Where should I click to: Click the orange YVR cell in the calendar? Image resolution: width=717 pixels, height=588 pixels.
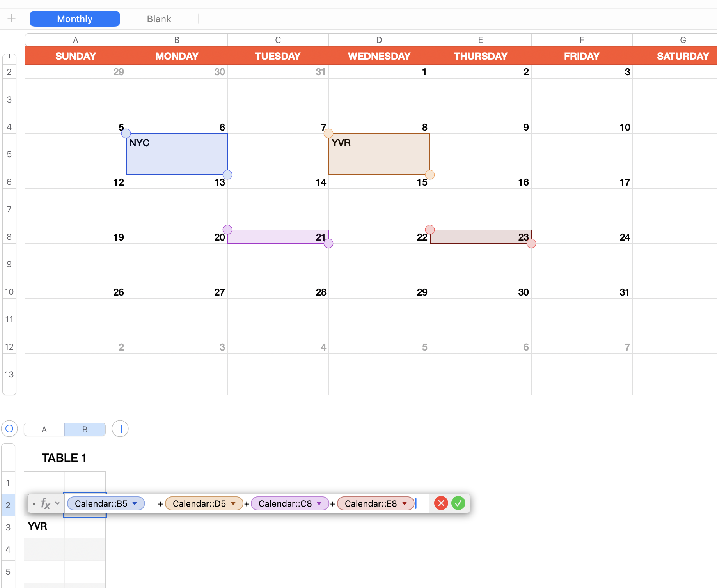380,154
